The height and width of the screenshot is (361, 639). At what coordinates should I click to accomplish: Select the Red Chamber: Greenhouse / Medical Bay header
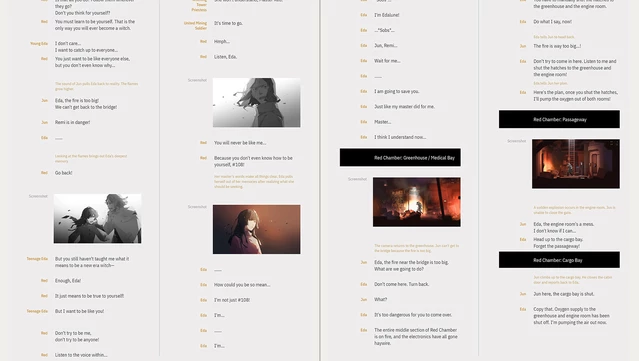tap(400, 158)
